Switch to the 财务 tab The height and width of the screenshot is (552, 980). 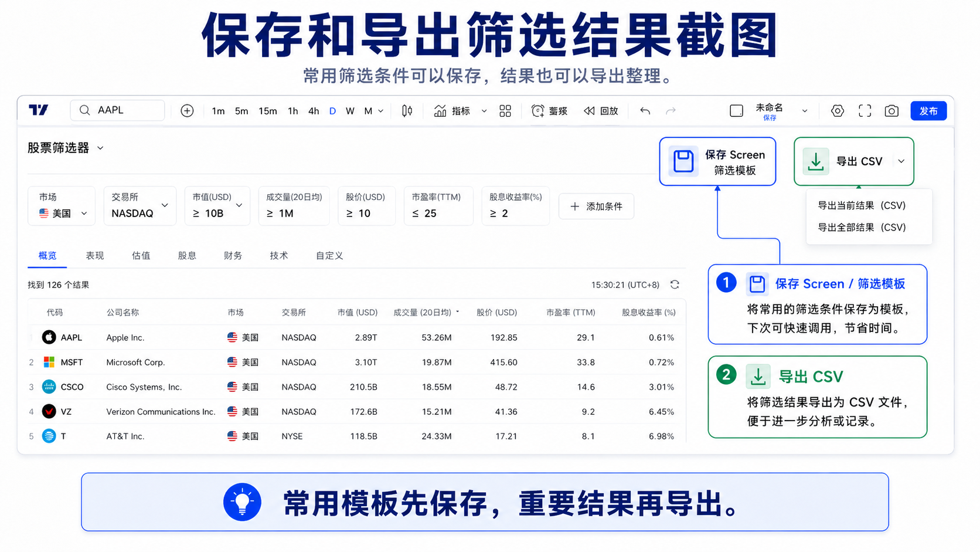pos(233,256)
